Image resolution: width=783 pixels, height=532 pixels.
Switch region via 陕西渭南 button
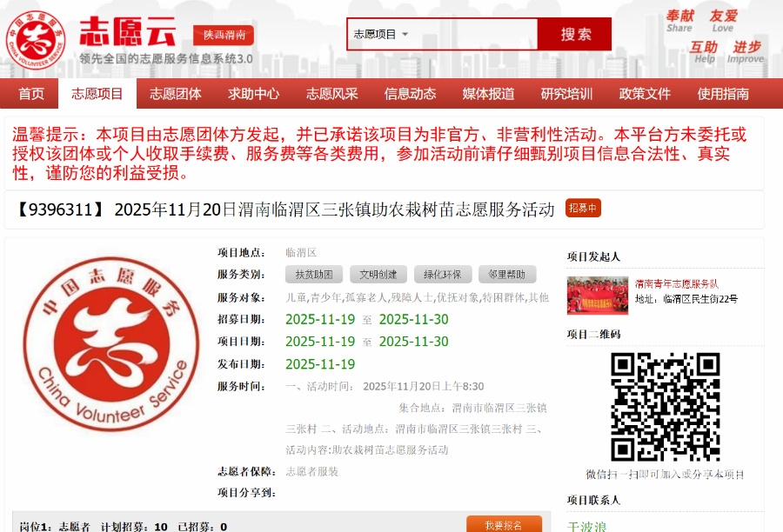pyautogui.click(x=224, y=35)
